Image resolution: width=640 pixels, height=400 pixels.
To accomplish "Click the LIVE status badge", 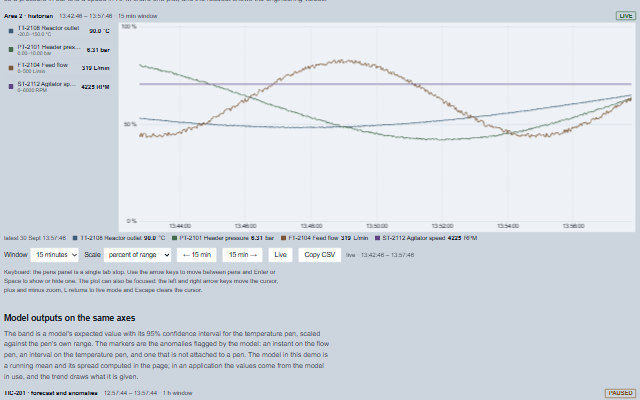I will [626, 16].
